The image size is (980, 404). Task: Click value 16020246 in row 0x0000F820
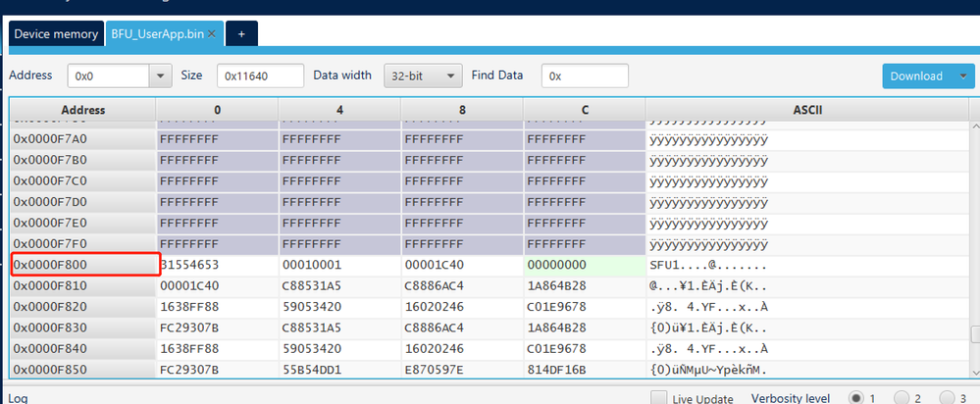point(462,307)
